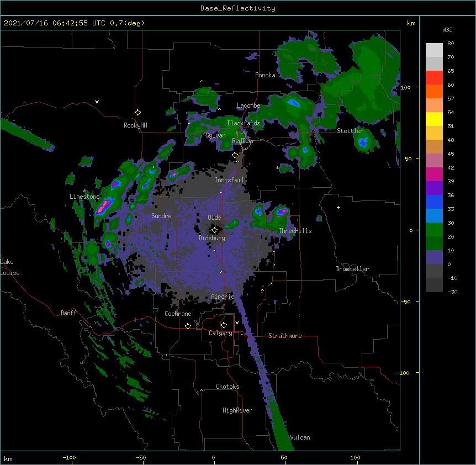Viewport: 476px width, 465px height.
Task: Click the -30 value in dBZ legend
Action: point(452,292)
